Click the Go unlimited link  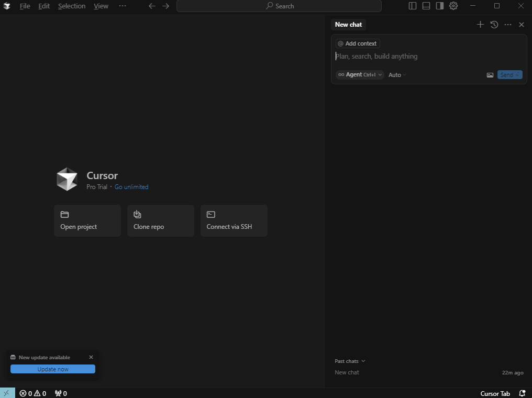point(131,187)
